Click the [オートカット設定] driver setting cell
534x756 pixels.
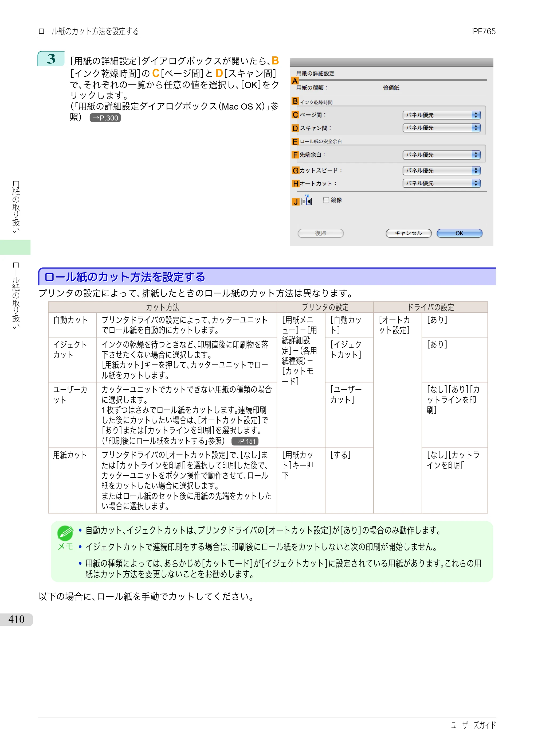click(x=398, y=413)
